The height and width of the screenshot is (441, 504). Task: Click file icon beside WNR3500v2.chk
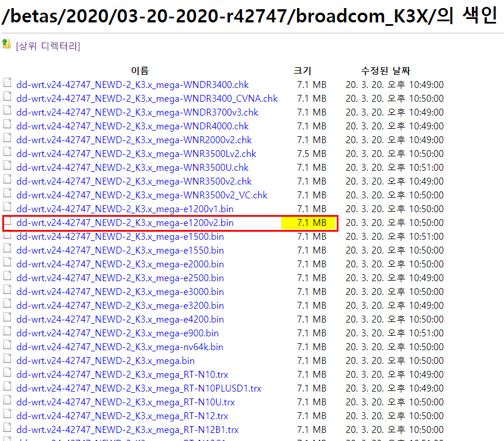pos(7,180)
